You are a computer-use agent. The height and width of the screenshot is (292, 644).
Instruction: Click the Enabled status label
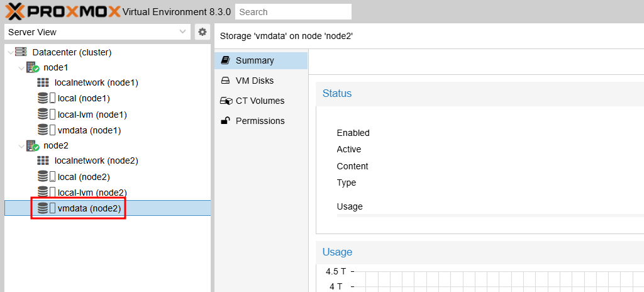pos(353,133)
